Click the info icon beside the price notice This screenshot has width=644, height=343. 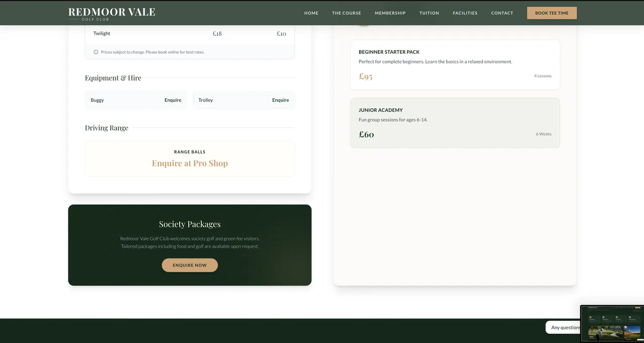click(96, 52)
